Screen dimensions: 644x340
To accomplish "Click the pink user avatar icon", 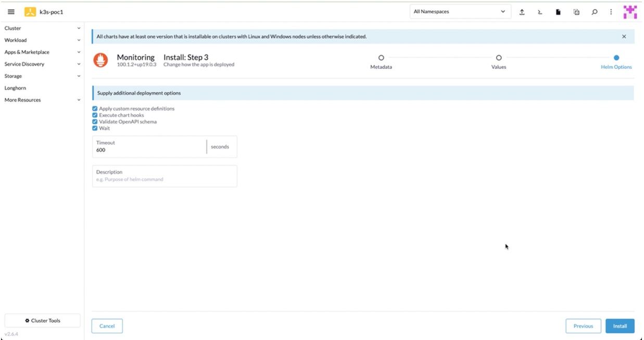I will 630,12.
